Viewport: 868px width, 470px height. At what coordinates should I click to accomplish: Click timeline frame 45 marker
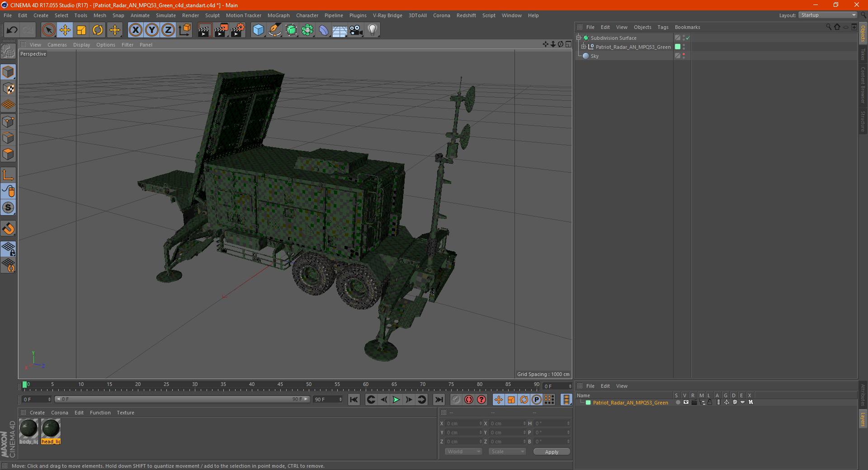[x=280, y=385]
